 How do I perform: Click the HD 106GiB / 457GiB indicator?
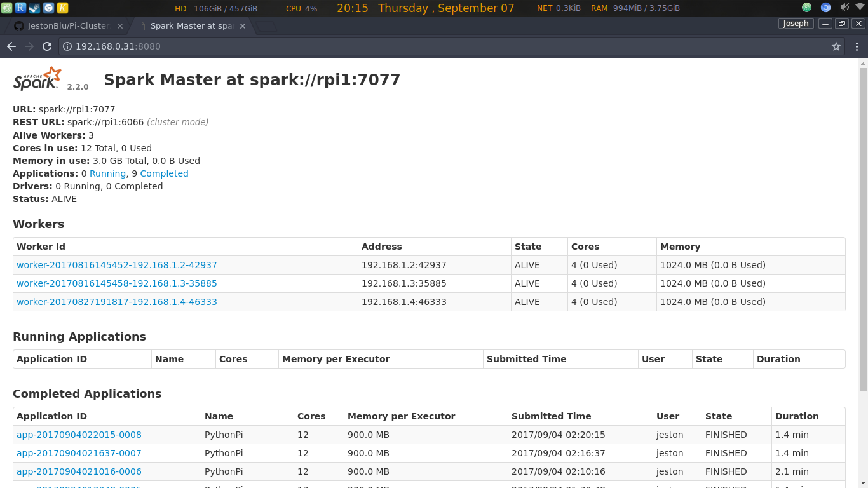216,8
